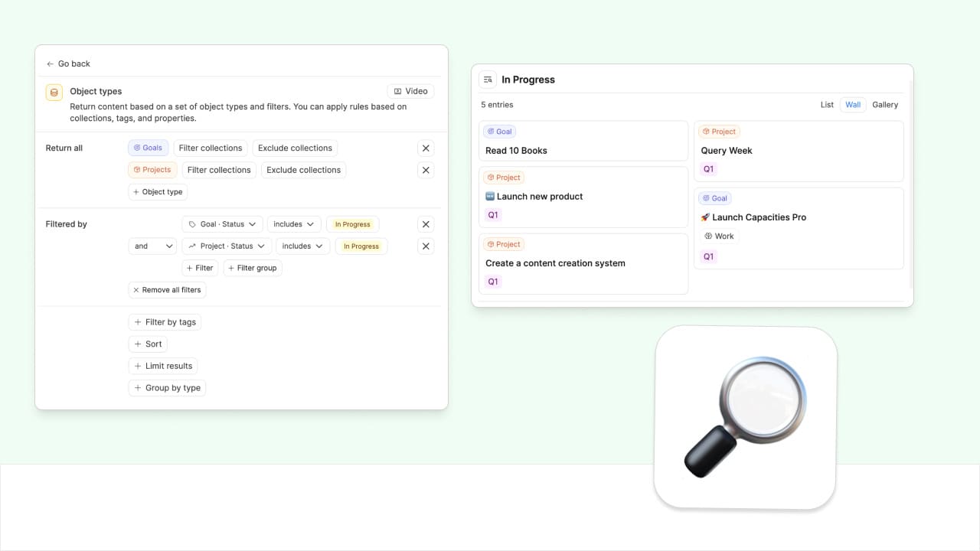
Task: Switch to the Gallery view
Action: tap(885, 105)
